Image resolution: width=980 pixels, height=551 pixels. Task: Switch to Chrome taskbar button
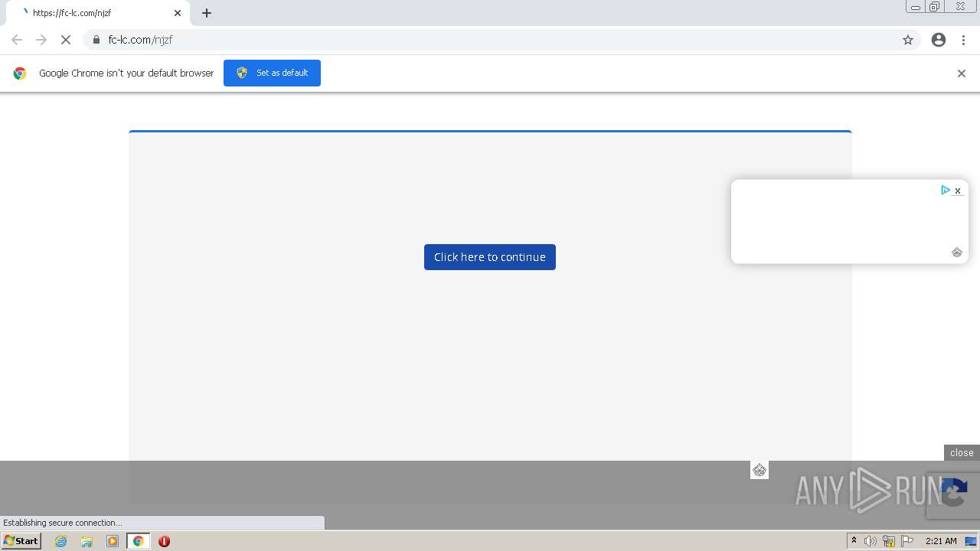coord(139,541)
